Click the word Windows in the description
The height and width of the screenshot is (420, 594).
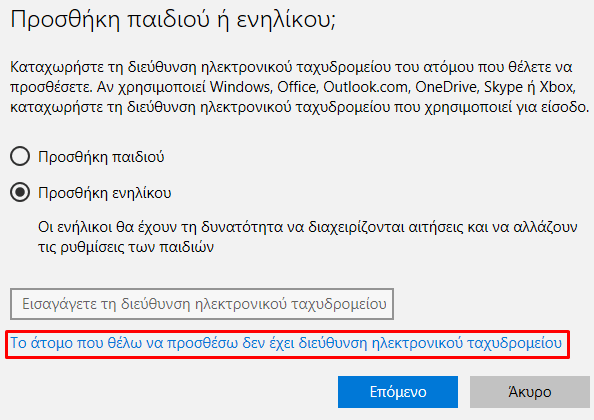(x=240, y=87)
